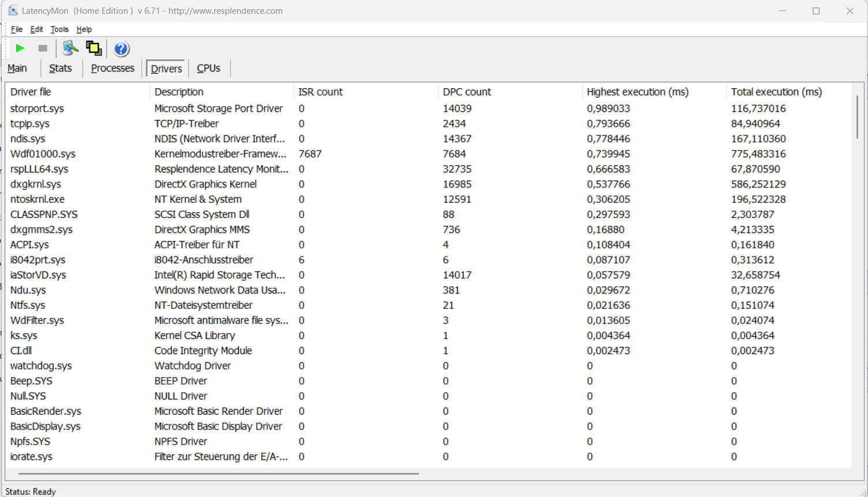Sort by the DPC count column header
The height and width of the screenshot is (497, 868).
[x=467, y=92]
